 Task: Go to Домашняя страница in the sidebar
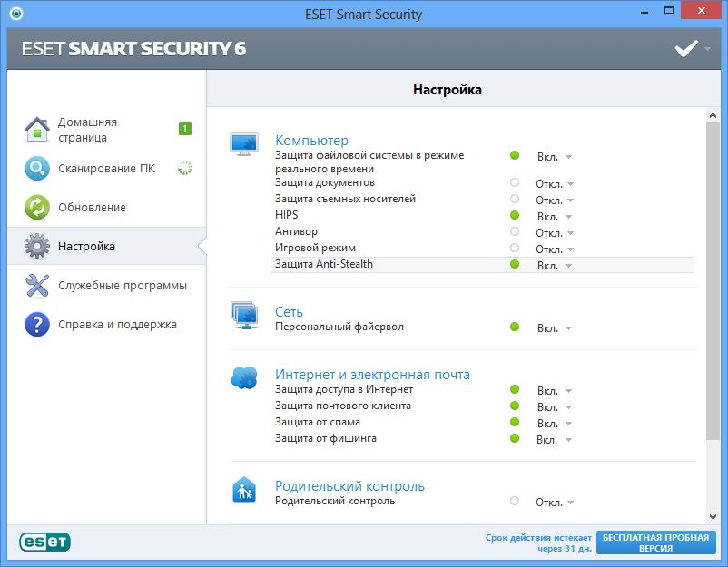pos(87,130)
